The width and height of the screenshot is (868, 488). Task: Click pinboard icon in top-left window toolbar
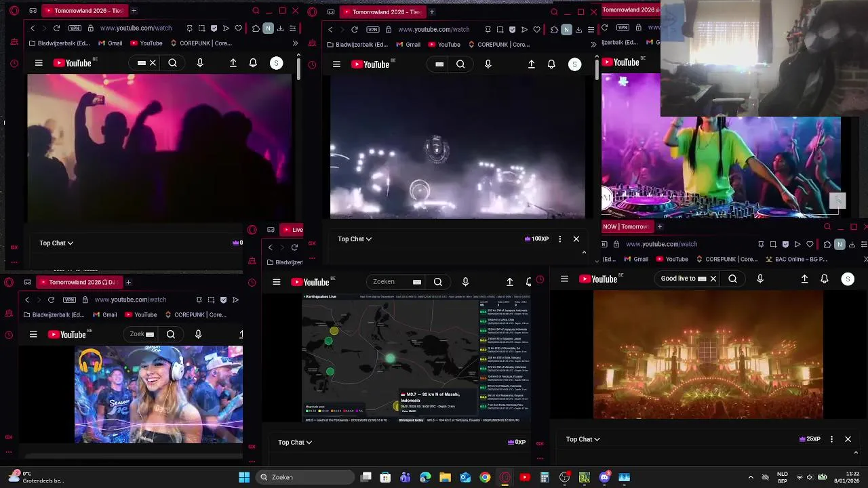[189, 28]
